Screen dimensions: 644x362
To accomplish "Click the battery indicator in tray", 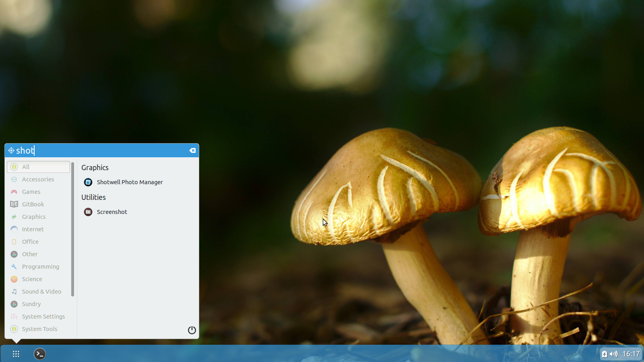I will pyautogui.click(x=604, y=354).
